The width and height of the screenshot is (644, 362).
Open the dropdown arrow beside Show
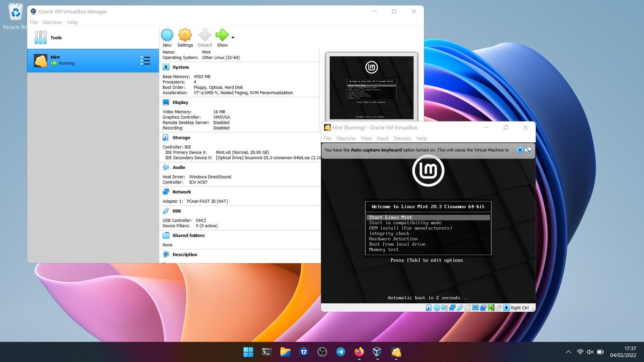pyautogui.click(x=233, y=37)
